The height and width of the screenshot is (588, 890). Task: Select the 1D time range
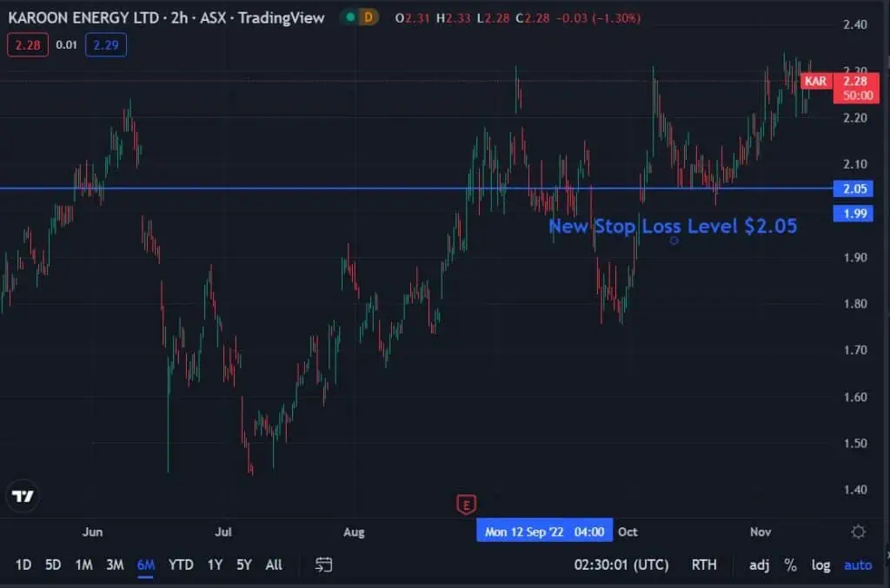(23, 565)
